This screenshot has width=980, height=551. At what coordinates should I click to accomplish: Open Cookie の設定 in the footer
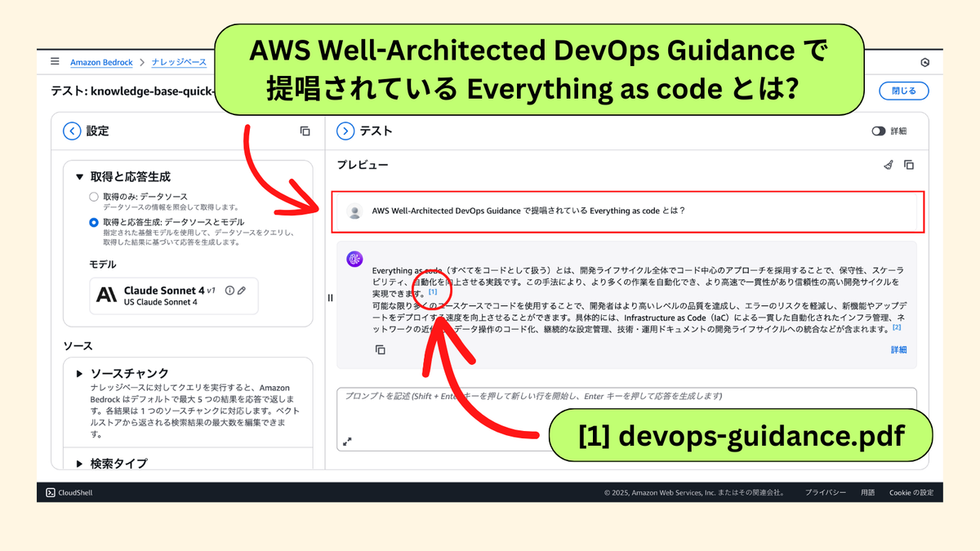[911, 492]
